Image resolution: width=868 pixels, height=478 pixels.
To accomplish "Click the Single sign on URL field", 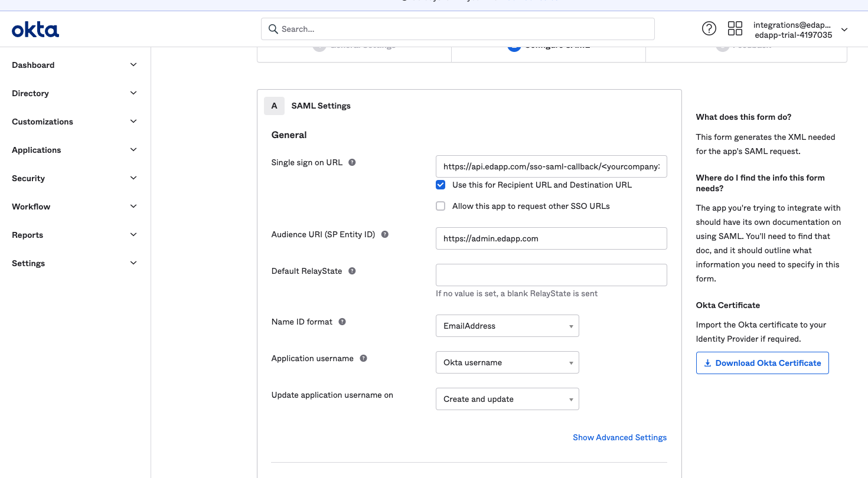I will point(552,166).
